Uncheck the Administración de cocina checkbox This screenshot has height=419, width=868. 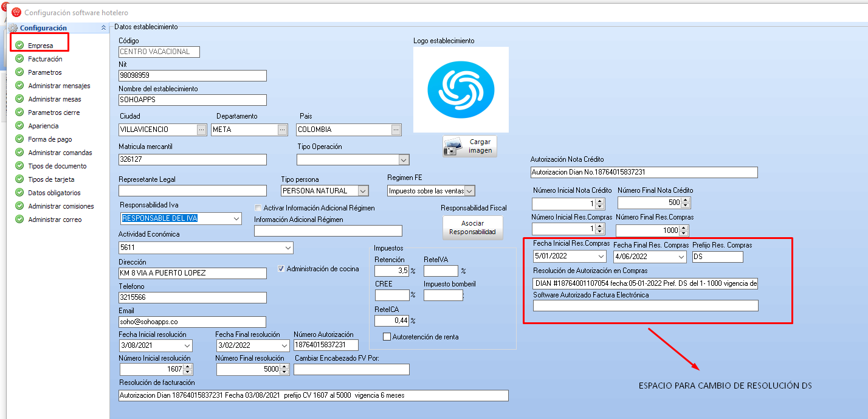pos(281,269)
